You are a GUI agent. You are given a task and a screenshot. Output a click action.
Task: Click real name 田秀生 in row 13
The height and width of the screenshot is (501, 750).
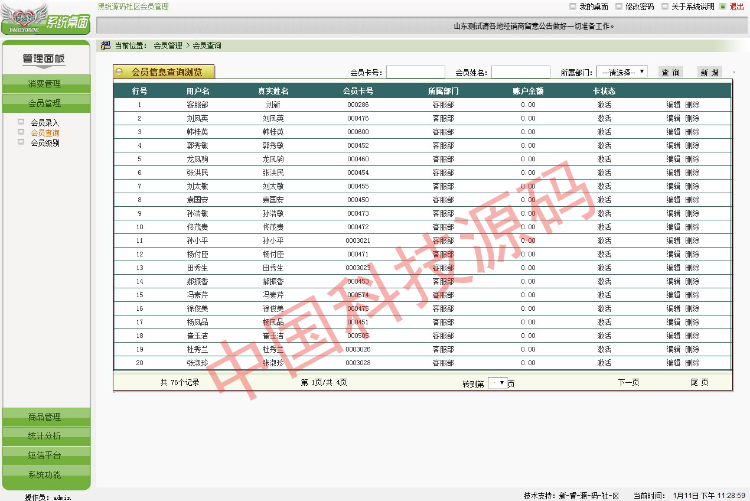pyautogui.click(x=273, y=268)
